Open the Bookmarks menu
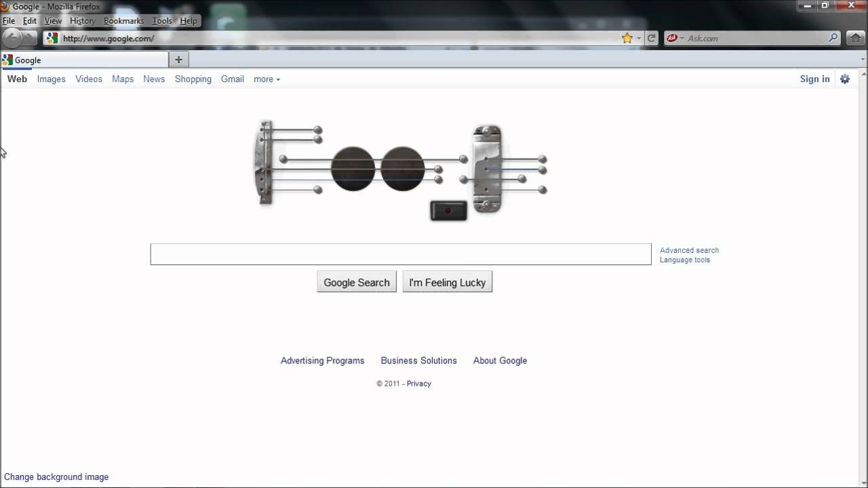The height and width of the screenshot is (488, 868). (x=123, y=21)
